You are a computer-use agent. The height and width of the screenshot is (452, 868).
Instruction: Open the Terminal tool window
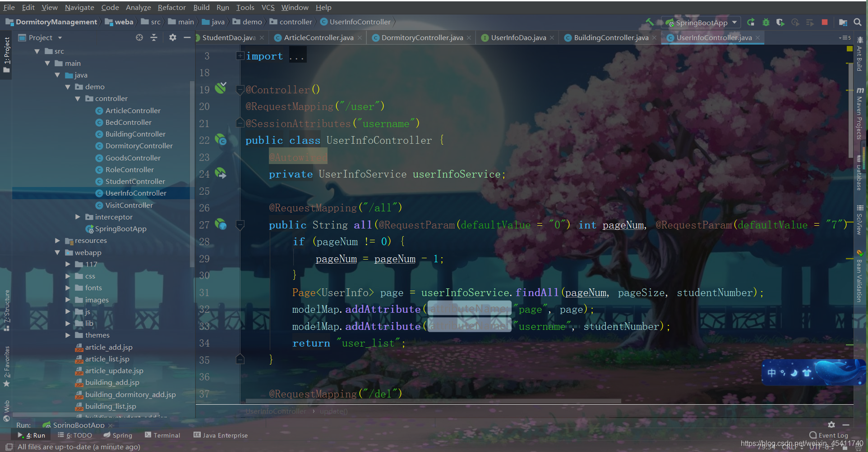(162, 435)
